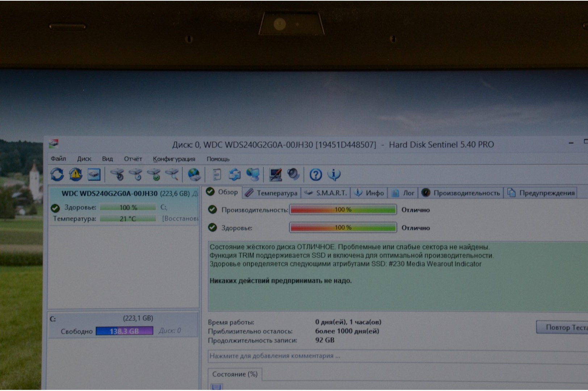Image resolution: width=588 pixels, height=391 pixels.
Task: Minimize the Hard Disk Sentinel window
Action: click(x=571, y=143)
